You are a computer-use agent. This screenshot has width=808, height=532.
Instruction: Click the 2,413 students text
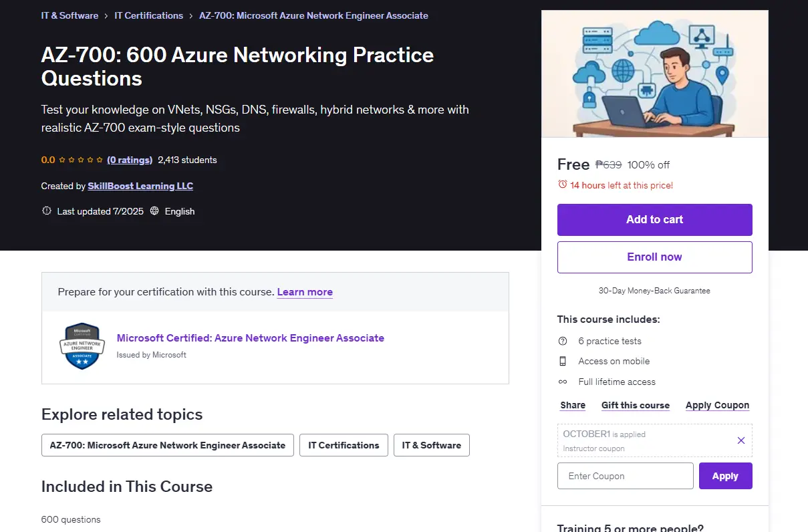[x=187, y=160]
